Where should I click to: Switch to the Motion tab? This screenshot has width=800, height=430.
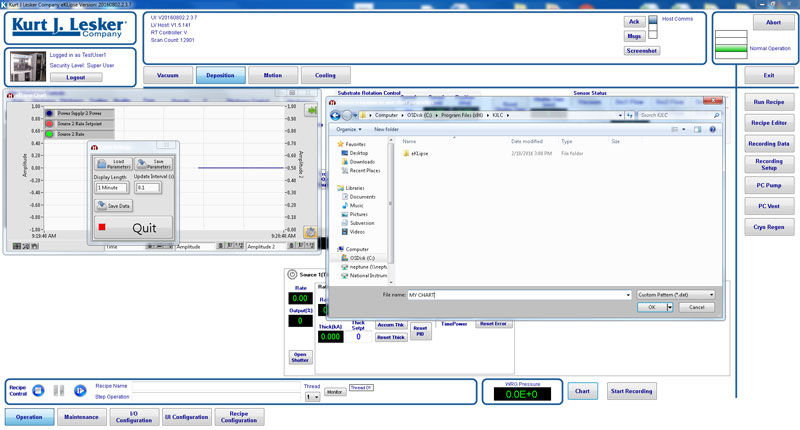273,75
